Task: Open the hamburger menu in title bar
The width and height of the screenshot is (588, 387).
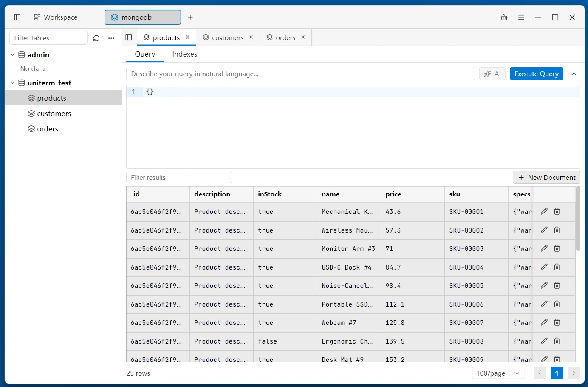Action: pos(521,17)
